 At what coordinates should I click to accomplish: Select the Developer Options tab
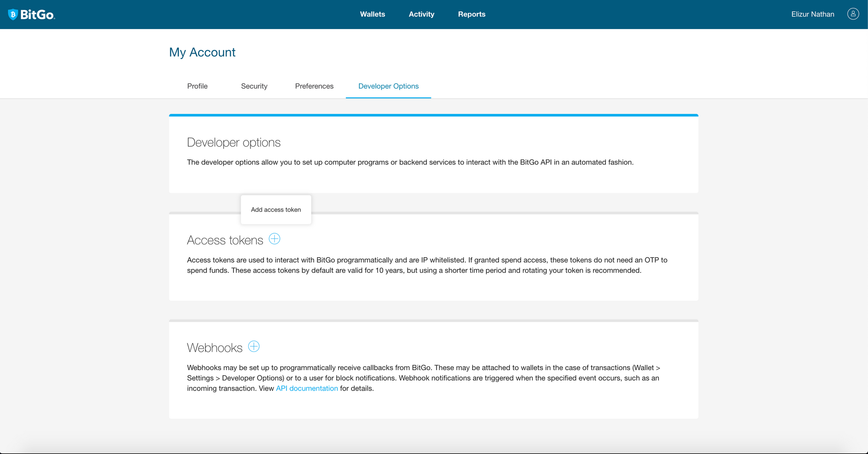[x=388, y=86]
